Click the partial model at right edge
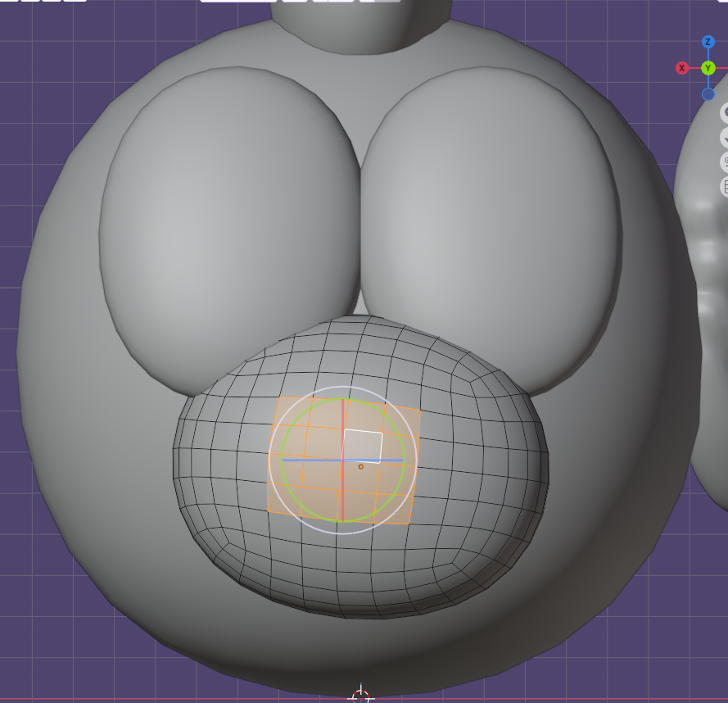Screen dimensions: 728x703 click(708, 328)
